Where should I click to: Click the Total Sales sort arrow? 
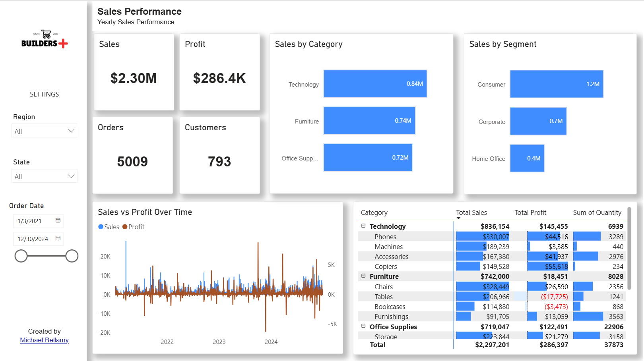click(x=458, y=218)
